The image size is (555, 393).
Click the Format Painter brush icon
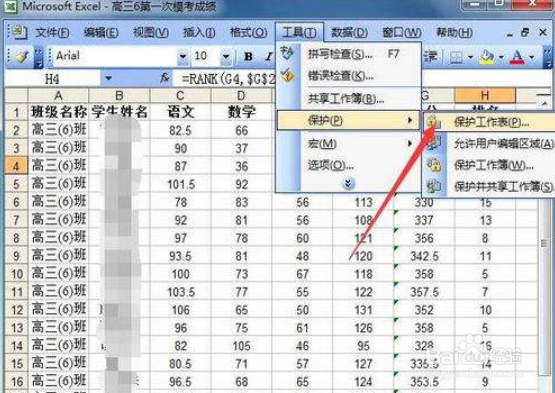pyautogui.click(x=22, y=56)
